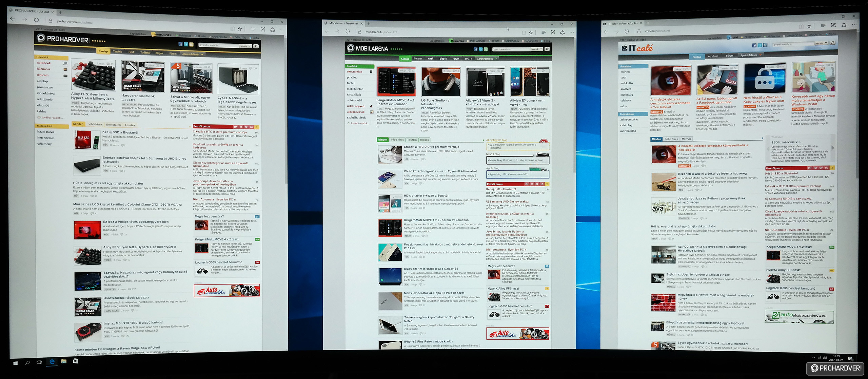Viewport: 868px width, 379px height.
Task: Expand the opciók dropdown in Mobilarena search
Action: click(537, 49)
